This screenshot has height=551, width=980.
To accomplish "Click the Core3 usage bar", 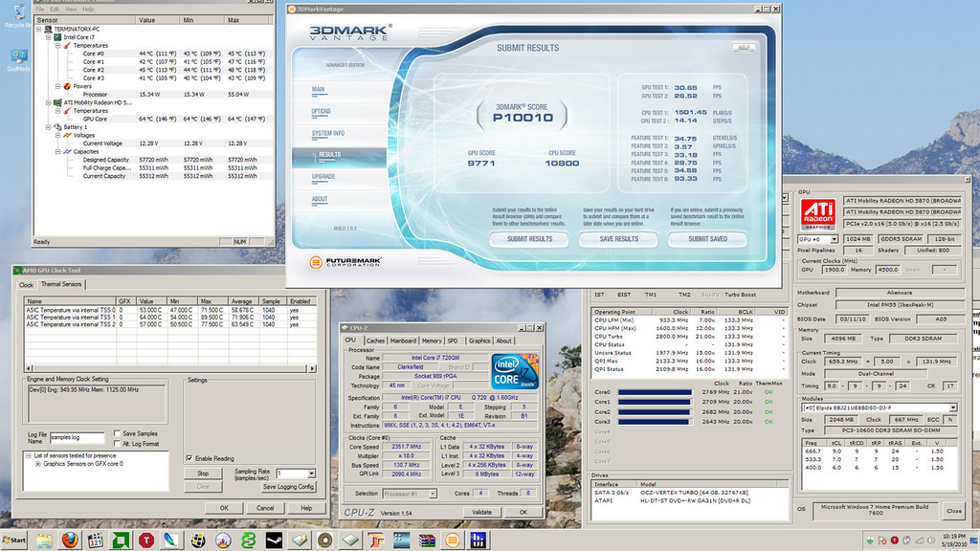I will tap(654, 422).
